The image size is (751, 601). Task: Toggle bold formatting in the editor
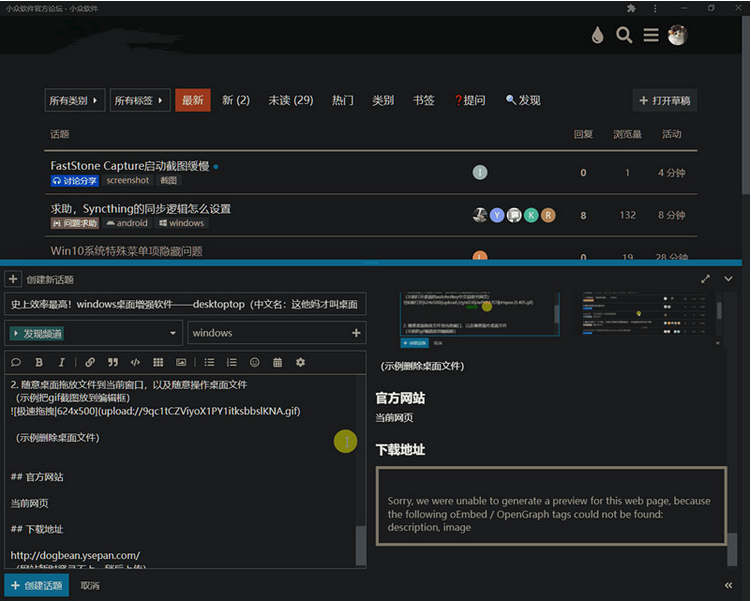coord(39,362)
